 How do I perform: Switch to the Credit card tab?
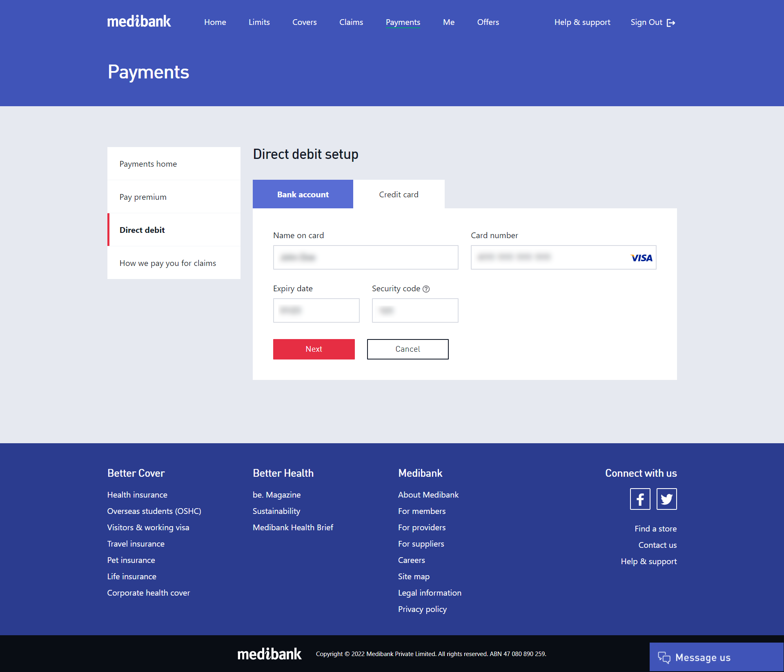(398, 193)
